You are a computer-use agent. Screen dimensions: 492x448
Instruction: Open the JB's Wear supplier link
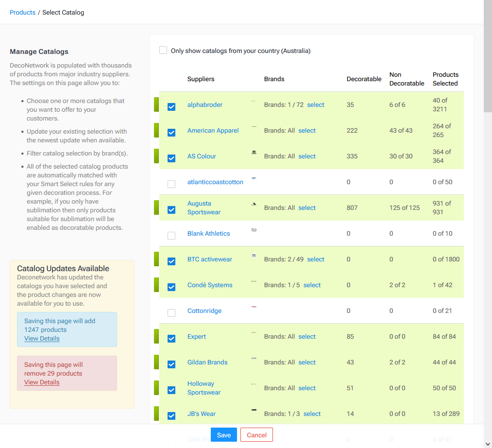tap(202, 414)
